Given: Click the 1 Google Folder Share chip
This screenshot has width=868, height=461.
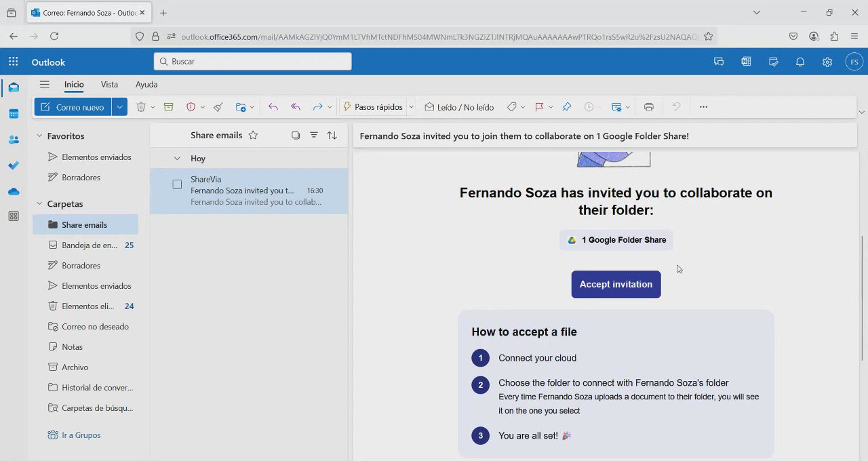Looking at the screenshot, I should (x=616, y=240).
